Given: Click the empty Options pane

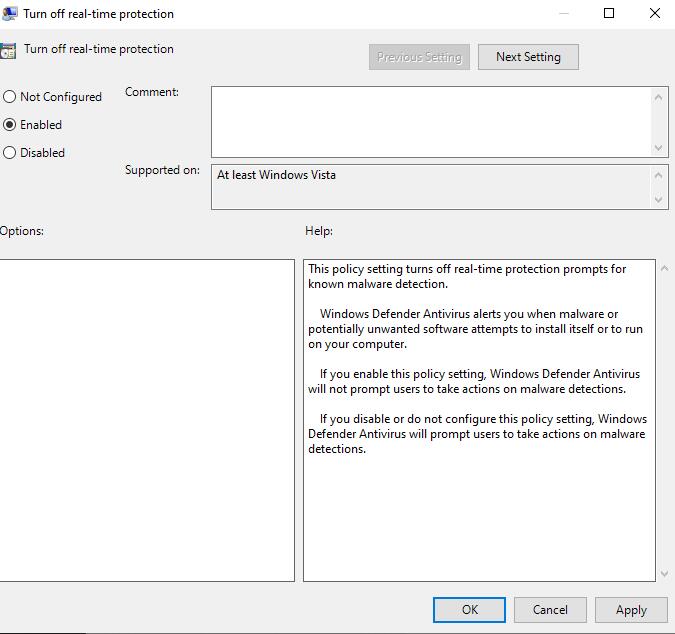Looking at the screenshot, I should 147,420.
